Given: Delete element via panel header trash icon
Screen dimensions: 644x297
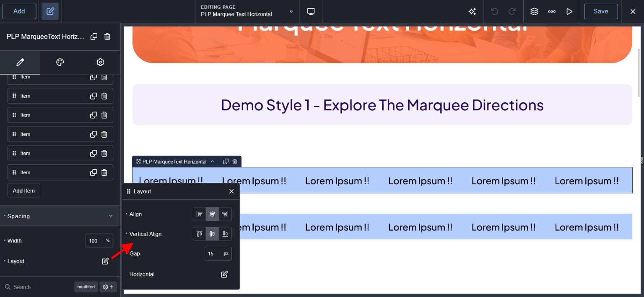Looking at the screenshot, I should (107, 36).
